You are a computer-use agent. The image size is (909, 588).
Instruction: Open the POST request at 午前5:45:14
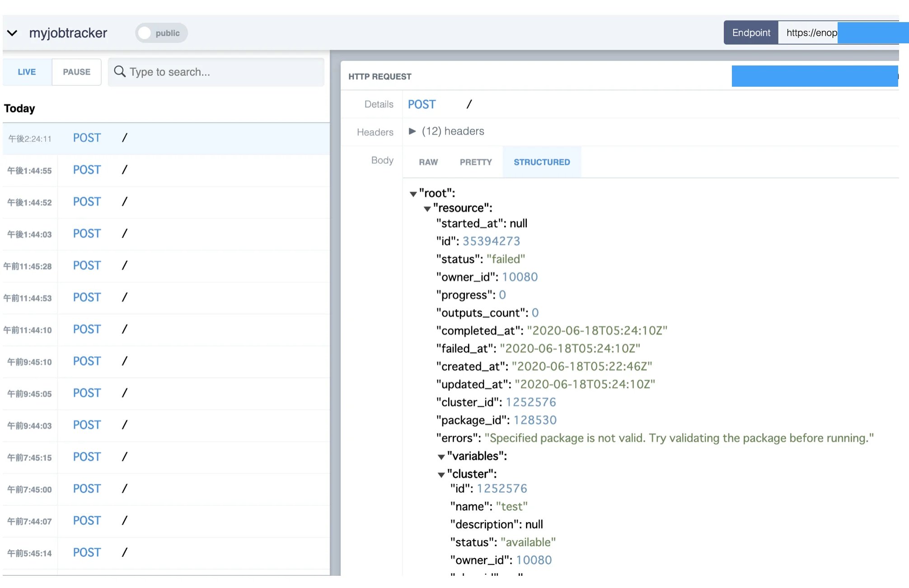[x=166, y=553]
